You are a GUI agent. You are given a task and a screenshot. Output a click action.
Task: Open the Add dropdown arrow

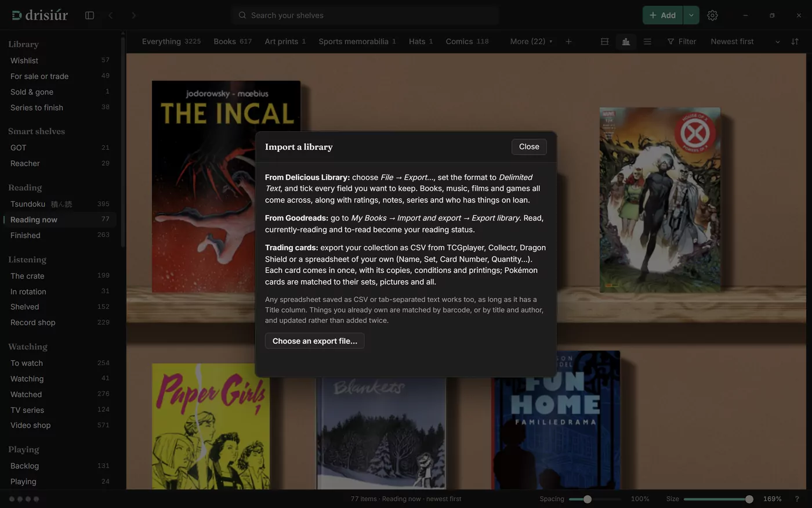coord(691,15)
